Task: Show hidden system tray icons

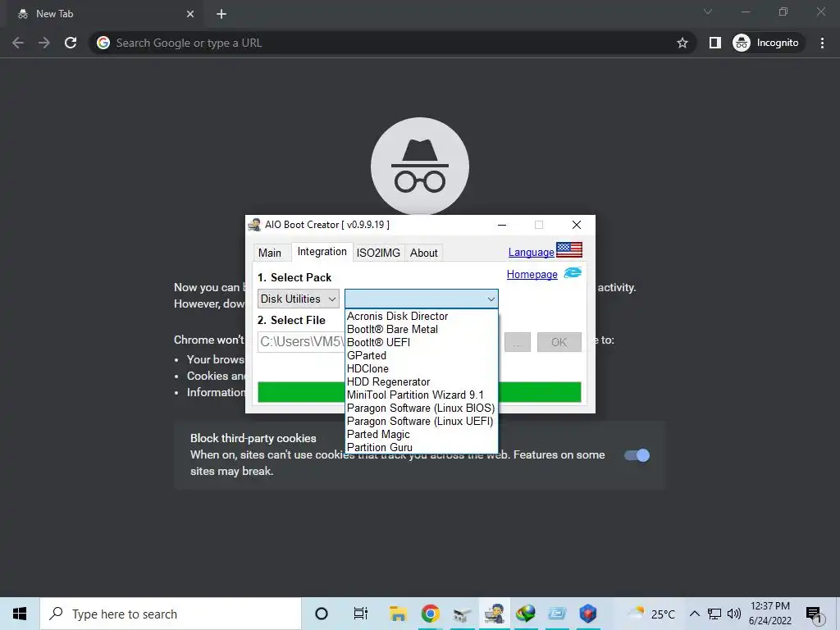Action: (694, 614)
